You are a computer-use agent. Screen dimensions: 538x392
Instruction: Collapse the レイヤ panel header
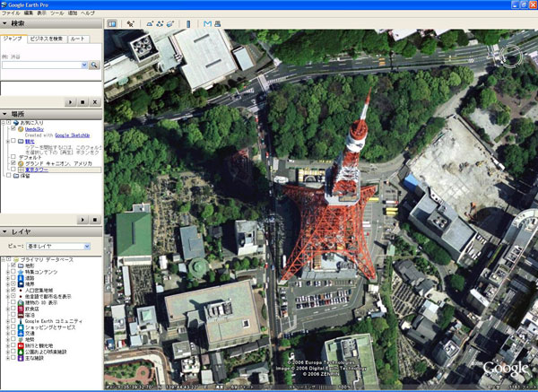51,231
